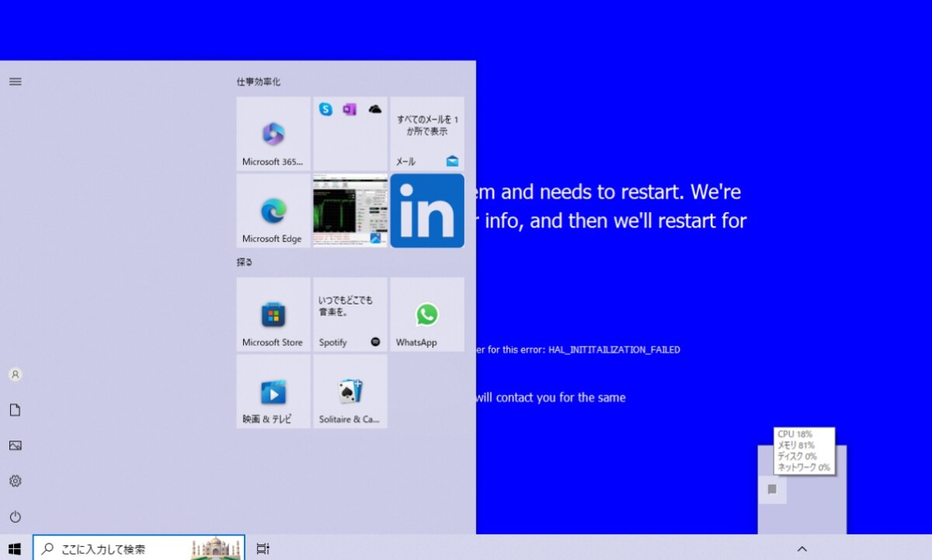
Task: Launch the WhatsApp tile
Action: [x=427, y=315]
